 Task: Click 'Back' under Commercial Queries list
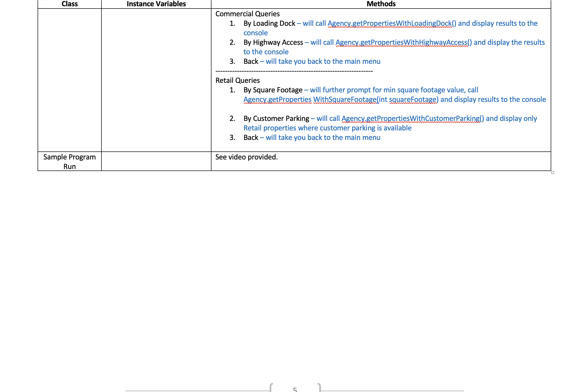[251, 61]
